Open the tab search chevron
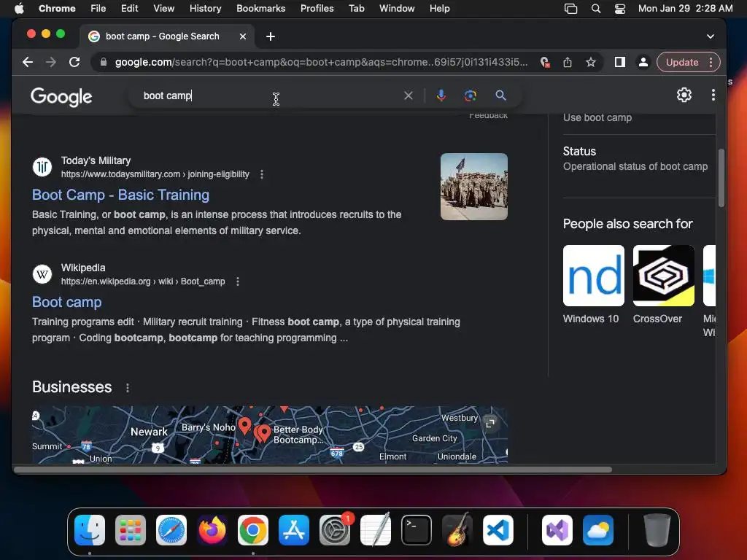 [x=711, y=36]
